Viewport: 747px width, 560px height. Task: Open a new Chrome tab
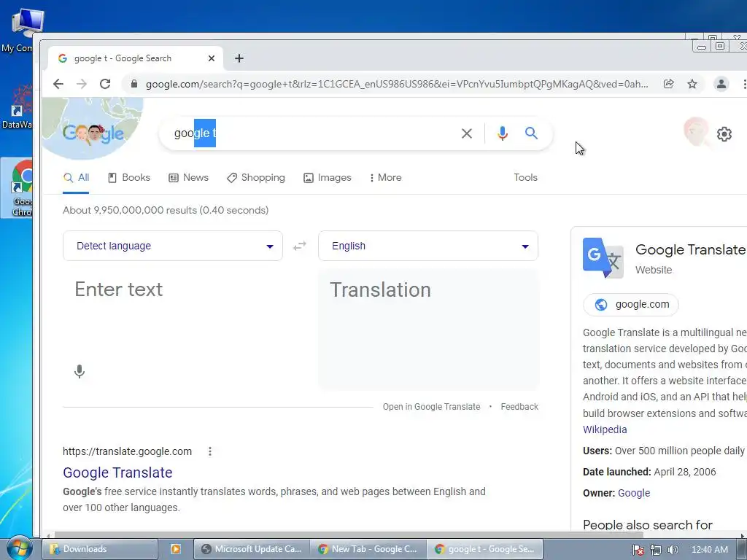[x=239, y=58]
